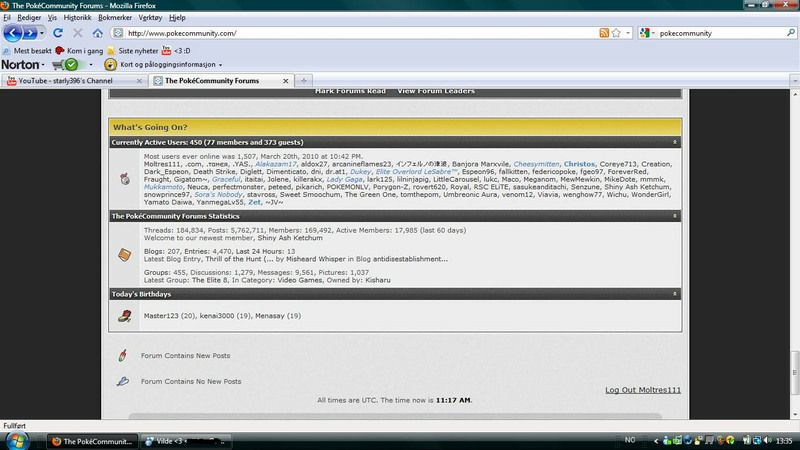Open the Rediger menu
Image resolution: width=800 pixels, height=450 pixels.
tap(29, 17)
